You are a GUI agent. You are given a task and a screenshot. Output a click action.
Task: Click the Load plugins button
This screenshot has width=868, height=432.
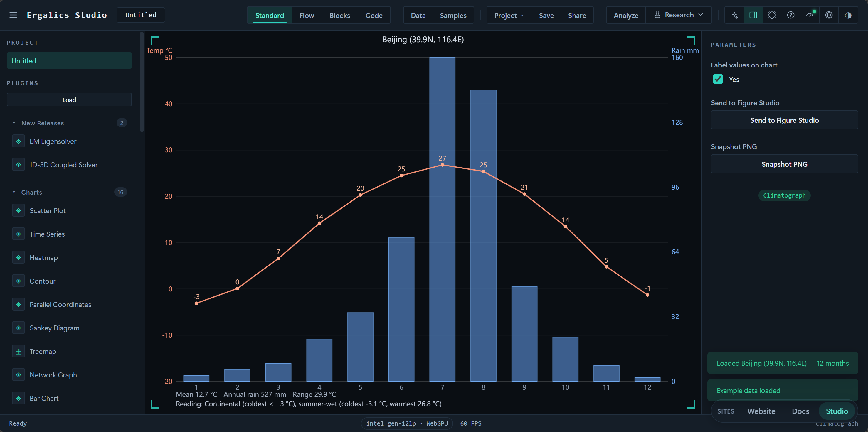click(69, 100)
